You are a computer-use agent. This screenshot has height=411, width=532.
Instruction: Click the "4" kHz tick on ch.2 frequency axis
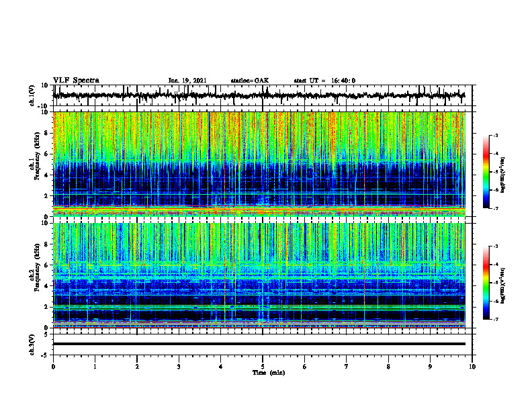click(x=46, y=286)
